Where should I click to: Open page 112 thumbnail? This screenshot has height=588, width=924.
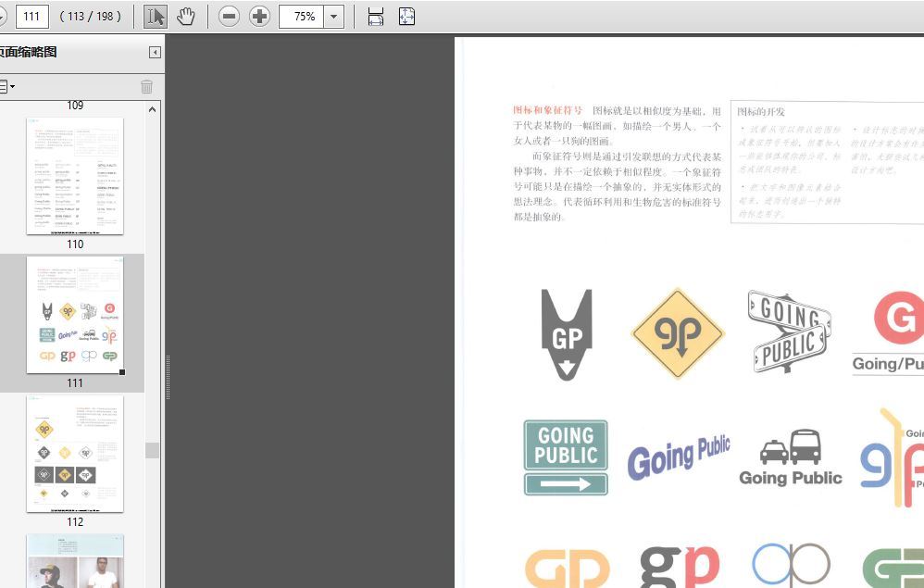(x=75, y=454)
